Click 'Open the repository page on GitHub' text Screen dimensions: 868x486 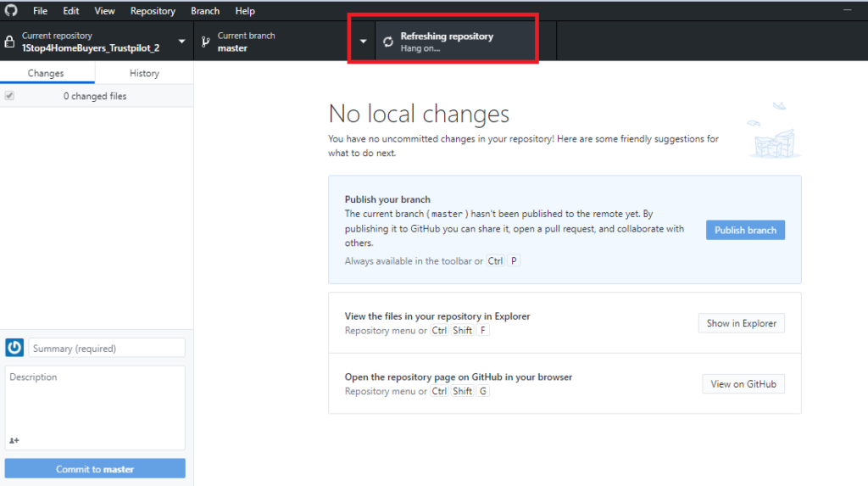pyautogui.click(x=459, y=377)
